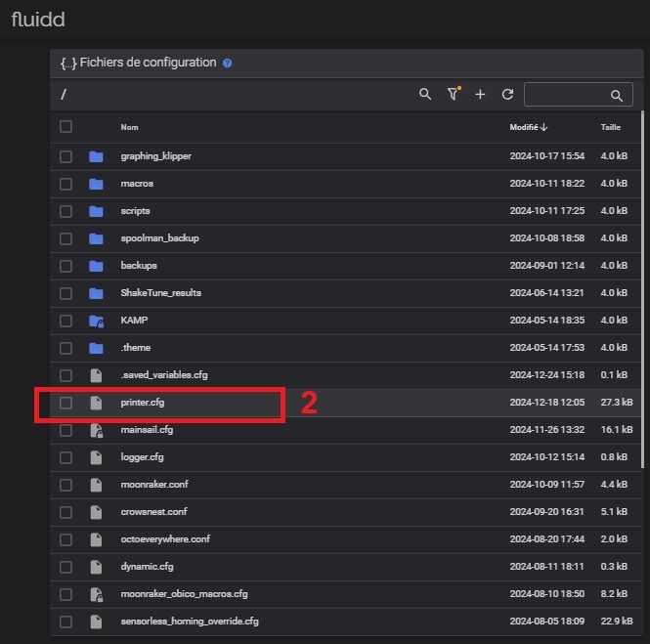This screenshot has width=650, height=644.
Task: Open the ShakeTune_results folder
Action: pos(160,293)
